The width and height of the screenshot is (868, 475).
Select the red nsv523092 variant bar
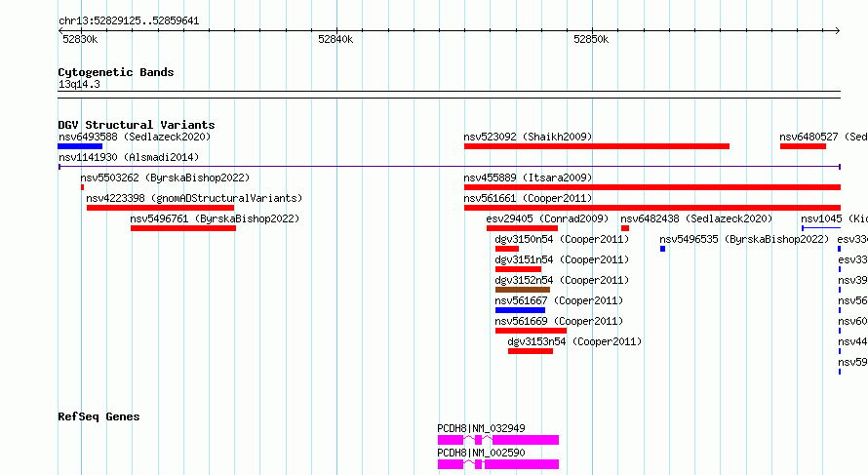[597, 146]
